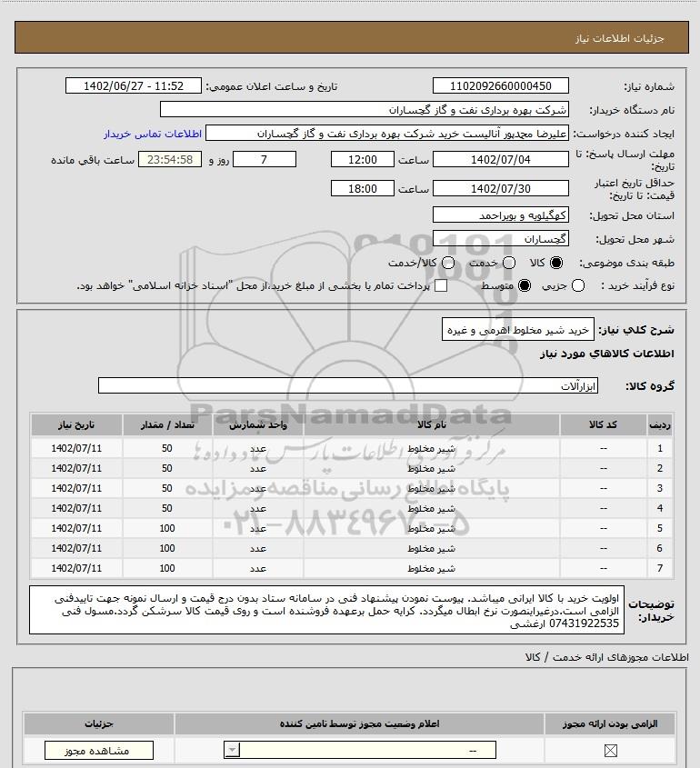Select the کالا radio button
This screenshot has width=700, height=768.
tap(556, 263)
